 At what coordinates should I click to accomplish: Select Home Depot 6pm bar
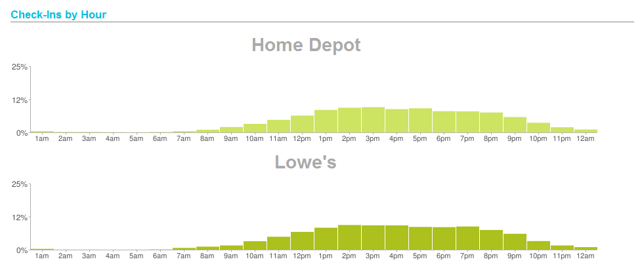444,122
